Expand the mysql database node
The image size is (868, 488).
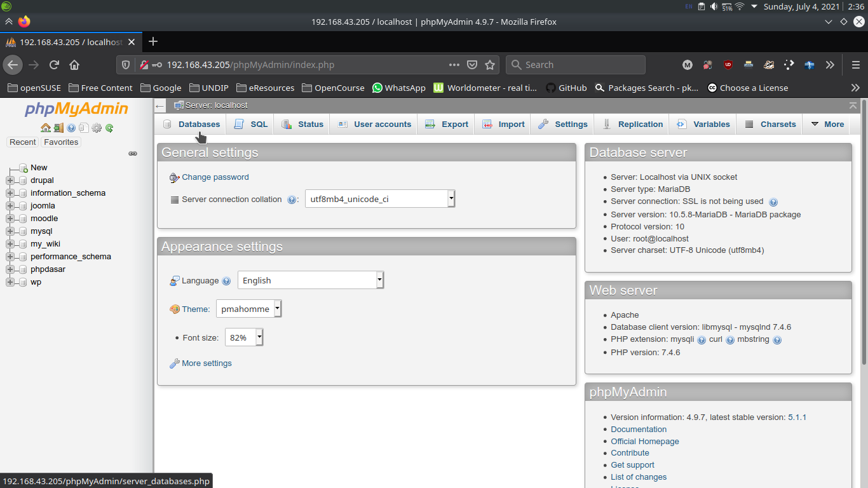pyautogui.click(x=10, y=231)
